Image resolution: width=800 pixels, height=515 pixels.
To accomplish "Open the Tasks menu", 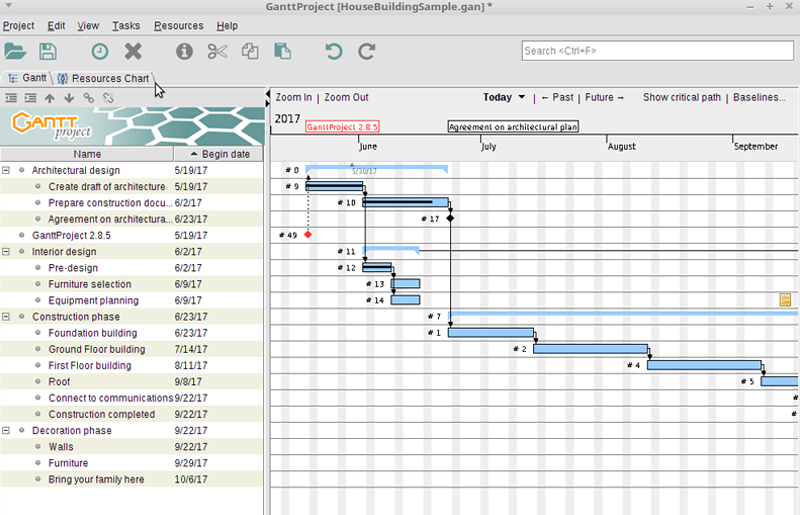I will 126,26.
